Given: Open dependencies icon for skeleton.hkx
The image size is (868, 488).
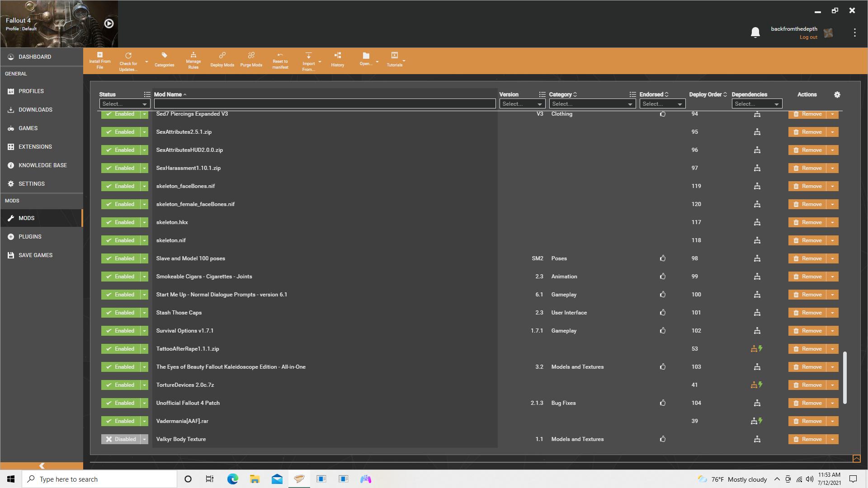Looking at the screenshot, I should coord(757,222).
